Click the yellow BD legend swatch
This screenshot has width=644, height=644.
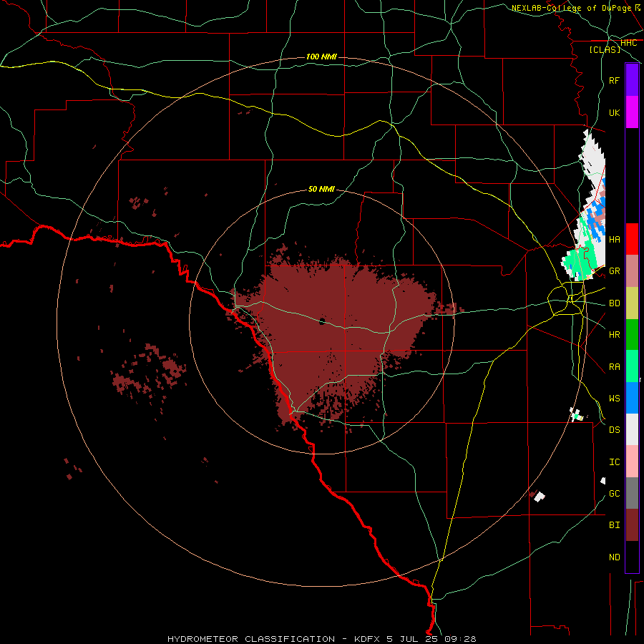(x=632, y=303)
